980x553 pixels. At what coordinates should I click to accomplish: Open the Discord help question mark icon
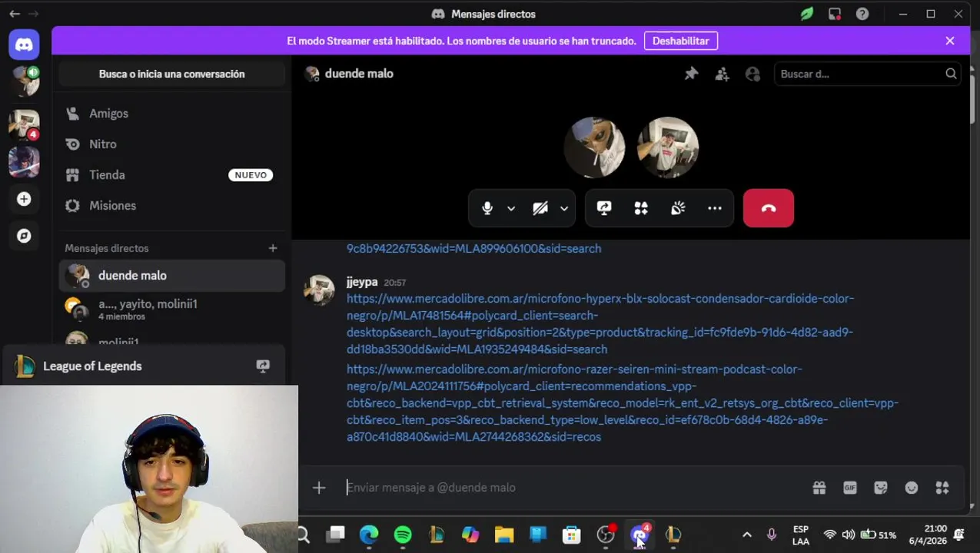[x=862, y=14]
